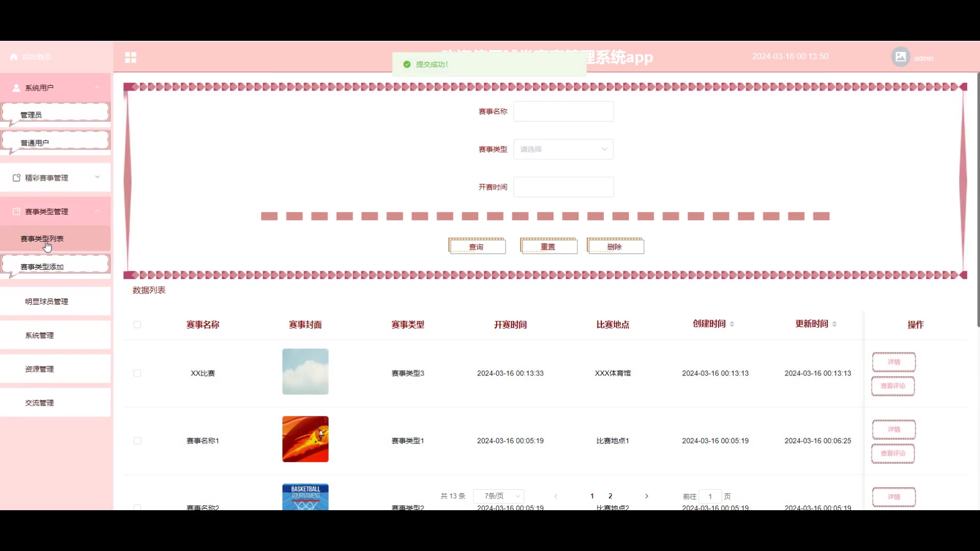Image resolution: width=980 pixels, height=551 pixels.
Task: Click the 删除 button
Action: pos(615,246)
